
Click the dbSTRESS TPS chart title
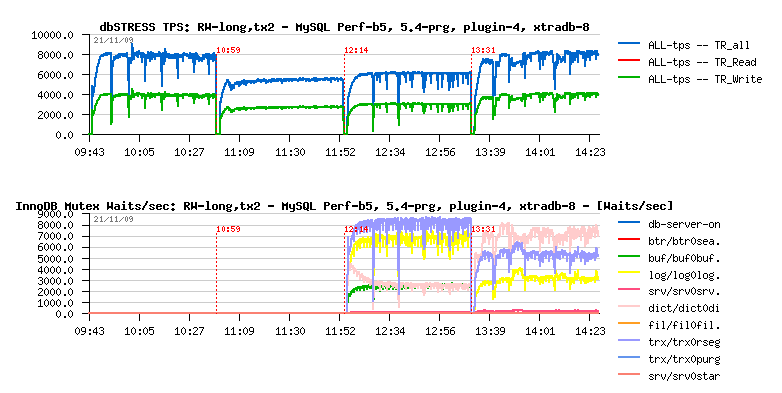344,27
